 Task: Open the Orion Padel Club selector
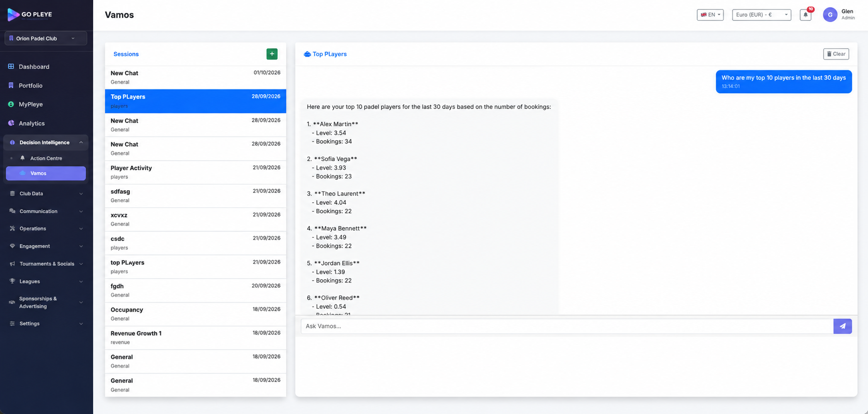click(46, 38)
